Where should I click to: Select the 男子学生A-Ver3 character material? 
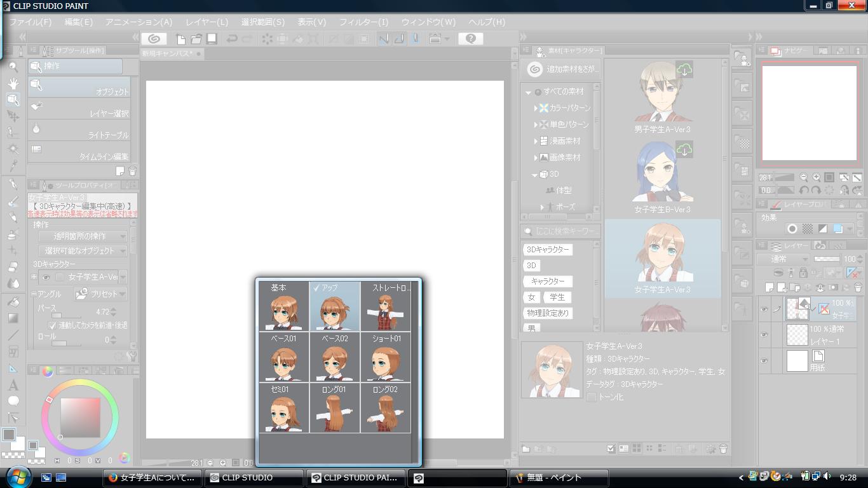click(x=662, y=98)
